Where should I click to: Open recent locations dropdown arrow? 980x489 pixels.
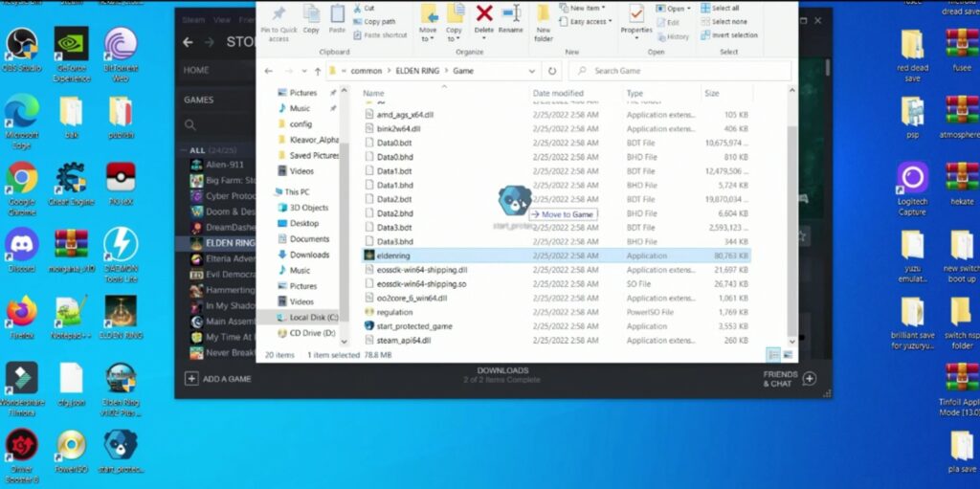[x=303, y=71]
